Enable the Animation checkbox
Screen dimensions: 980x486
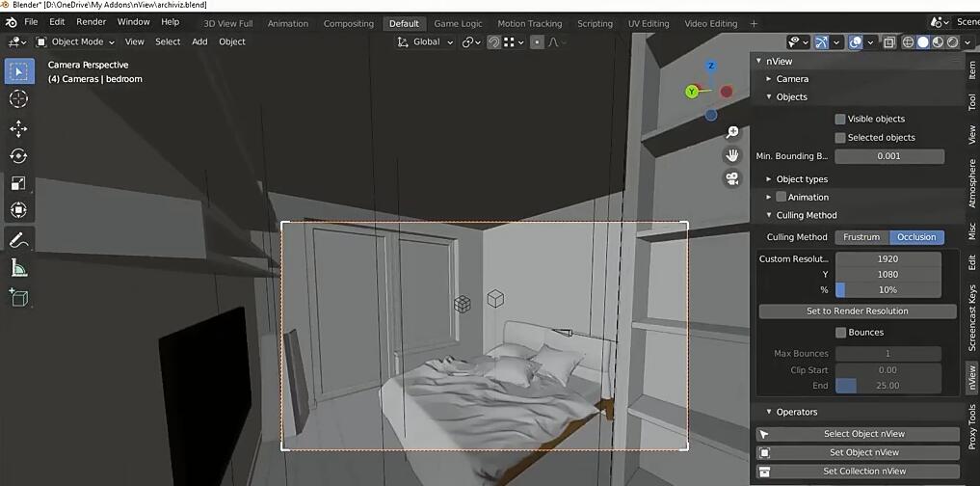point(781,197)
